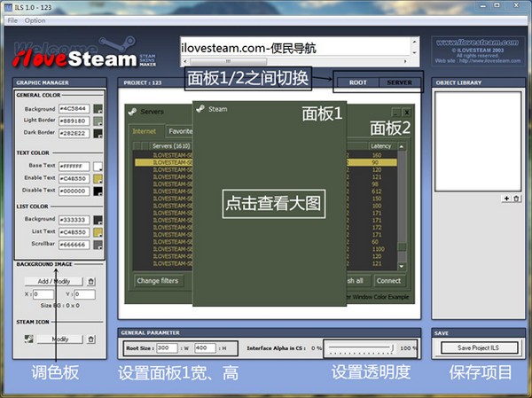This screenshot has width=532, height=398.
Task: Click the Root Size width field
Action: [167, 348]
